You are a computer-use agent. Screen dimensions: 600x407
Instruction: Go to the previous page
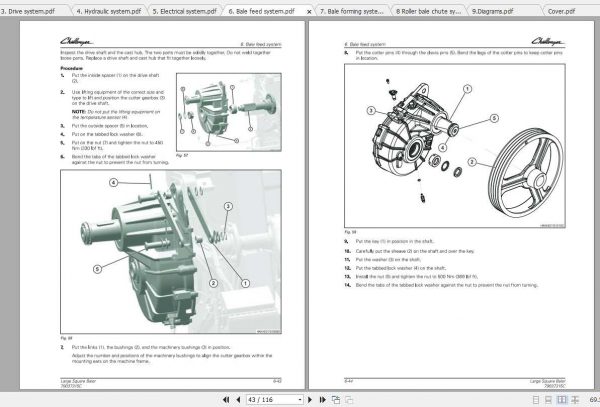pyautogui.click(x=238, y=400)
